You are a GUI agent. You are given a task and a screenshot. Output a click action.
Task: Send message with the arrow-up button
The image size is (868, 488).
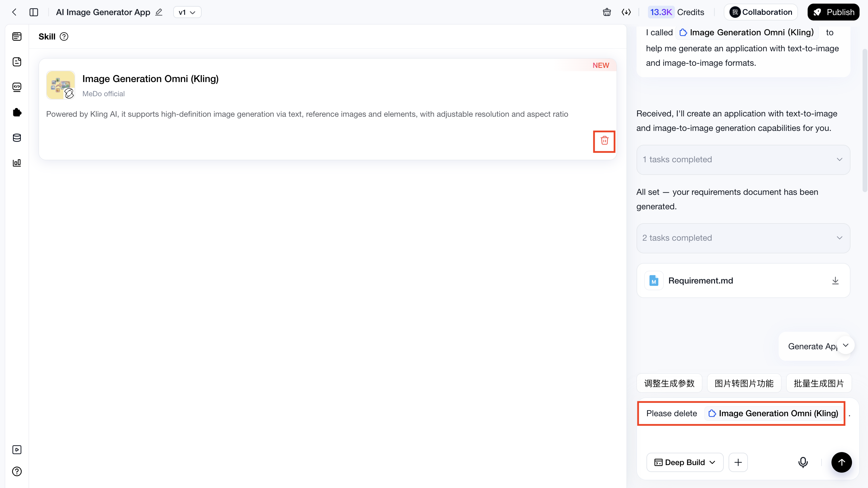tap(841, 462)
